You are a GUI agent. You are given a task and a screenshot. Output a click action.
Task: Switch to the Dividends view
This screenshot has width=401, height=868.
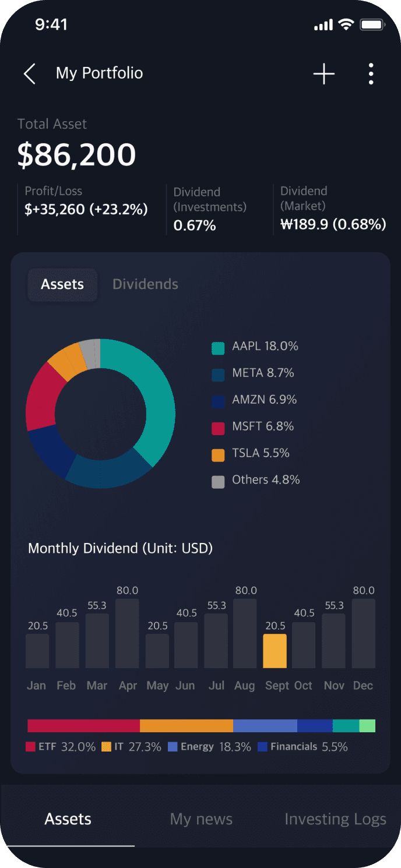[x=145, y=284]
